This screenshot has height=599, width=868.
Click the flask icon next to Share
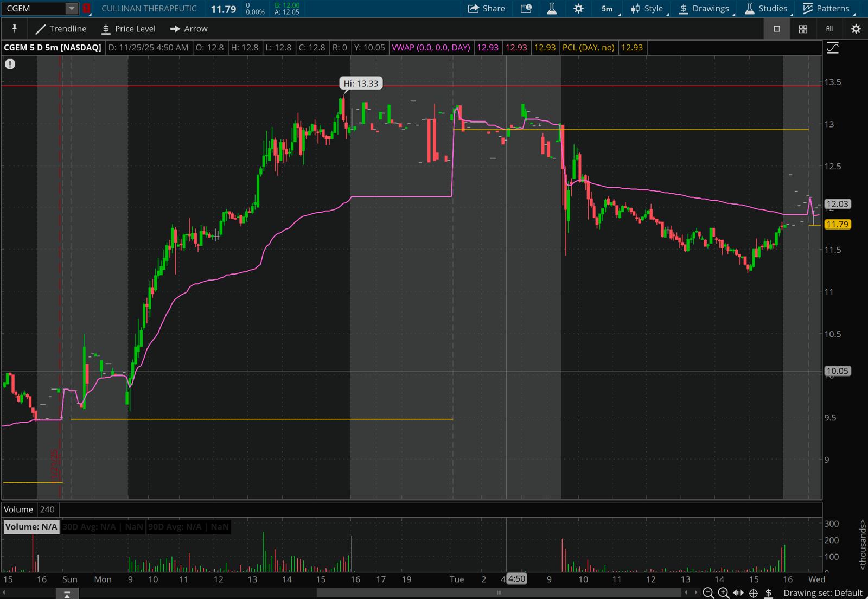(552, 9)
